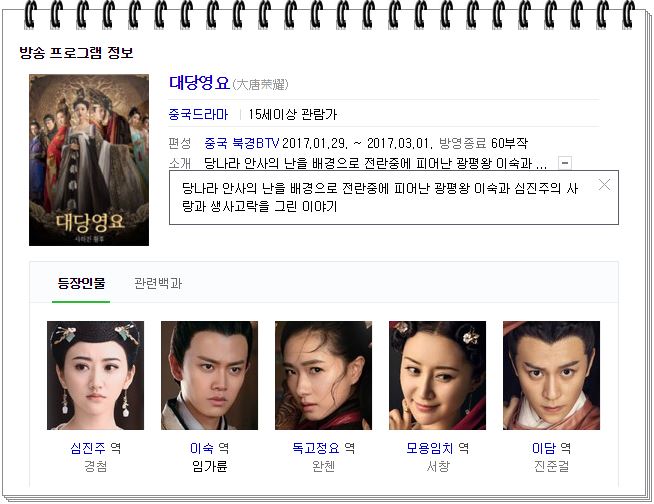654x504 pixels.
Task: Click the 이담 역 name link
Action: (x=551, y=448)
